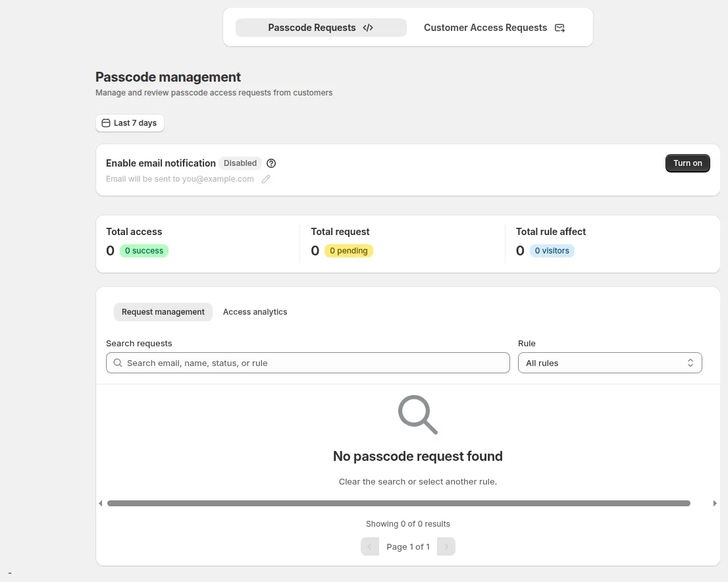This screenshot has height=582, width=728.
Task: Turn on email notification
Action: tap(688, 163)
